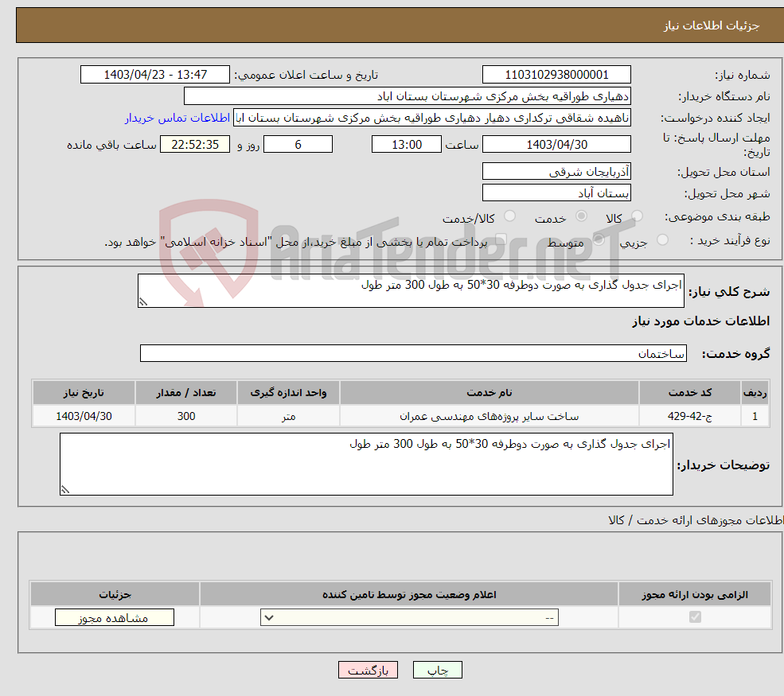Image resolution: width=784 pixels, height=696 pixels.
Task: Click the table date cell 1403/04/30
Action: pos(84,416)
